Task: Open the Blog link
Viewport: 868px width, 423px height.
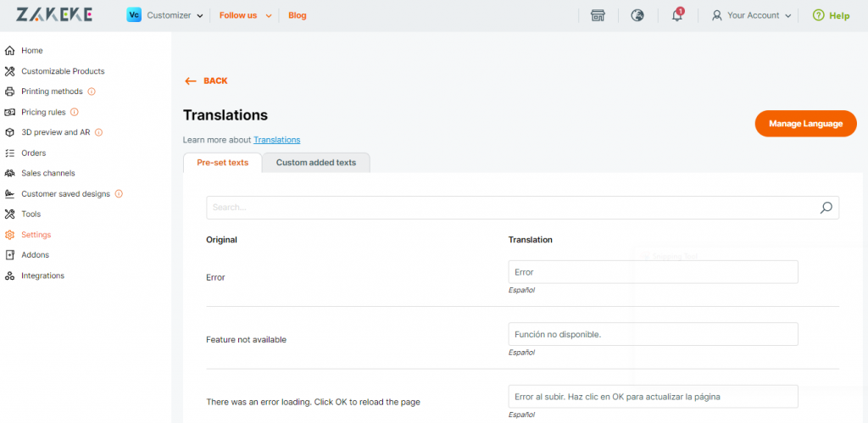Action: pos(298,15)
